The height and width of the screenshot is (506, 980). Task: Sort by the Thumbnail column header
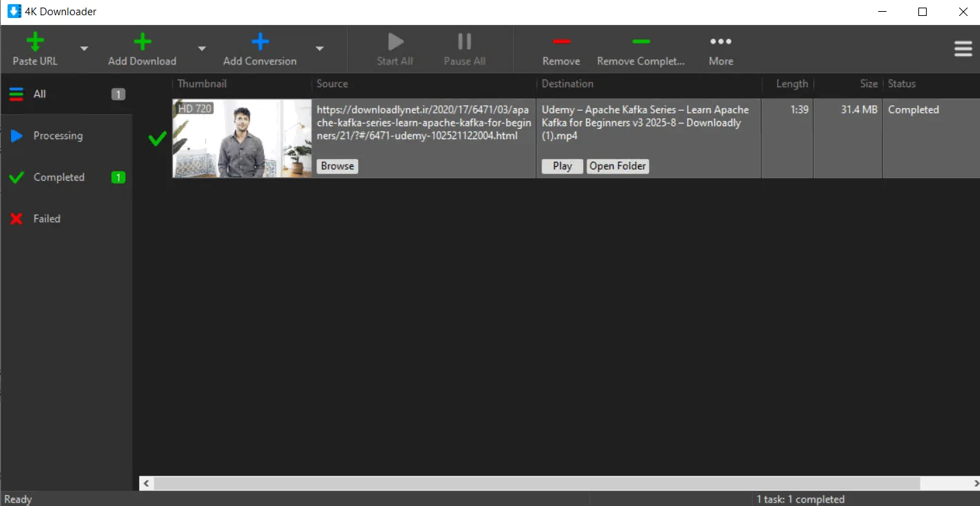pyautogui.click(x=242, y=84)
